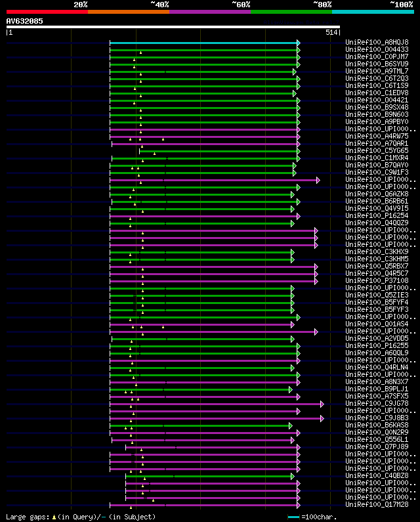This screenshot has width=420, height=522.
Task: Open hit UniRef100_C6T2Q3
Action: click(377, 79)
